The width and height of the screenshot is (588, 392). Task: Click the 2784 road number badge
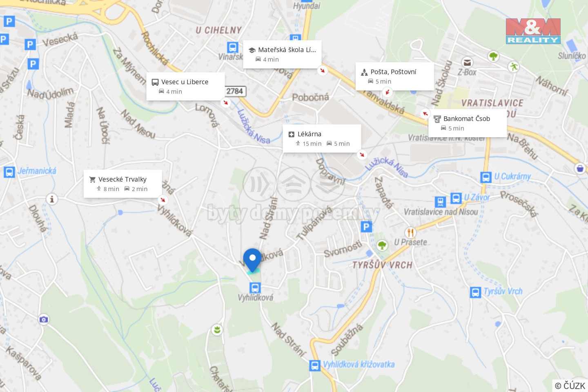[x=235, y=91]
